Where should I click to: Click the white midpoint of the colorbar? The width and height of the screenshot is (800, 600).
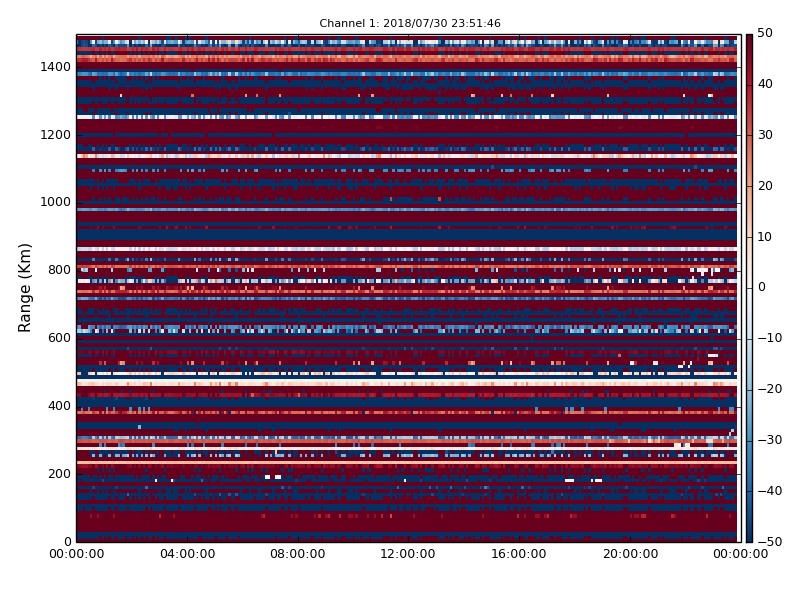click(749, 288)
